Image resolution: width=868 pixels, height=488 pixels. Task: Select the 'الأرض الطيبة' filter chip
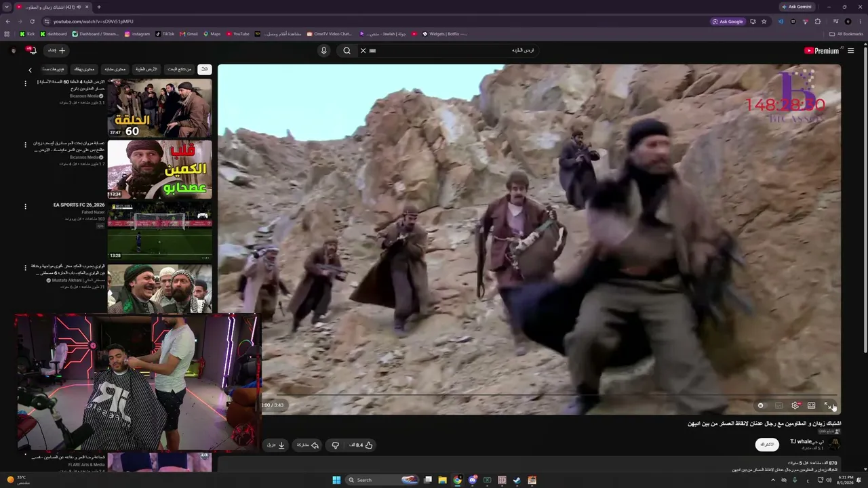point(146,69)
